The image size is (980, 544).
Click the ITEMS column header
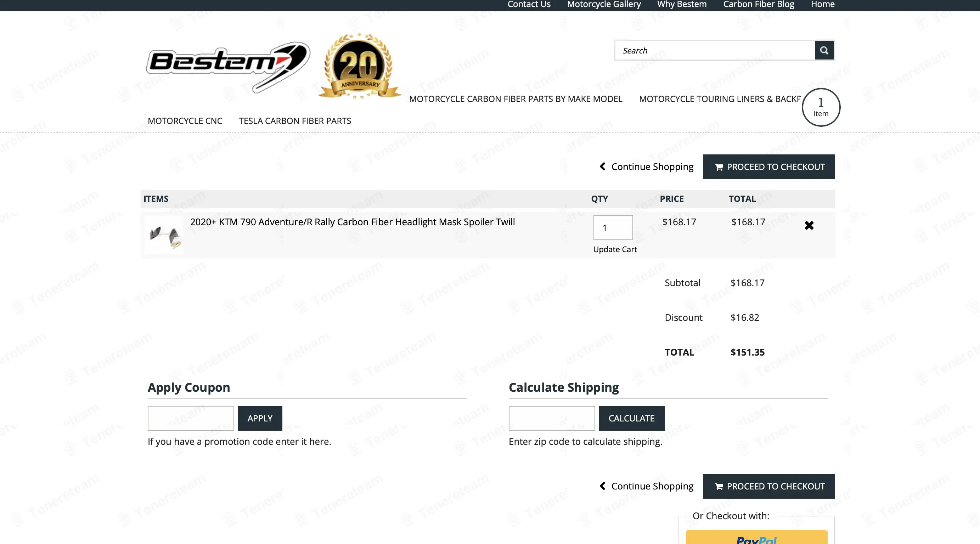156,199
